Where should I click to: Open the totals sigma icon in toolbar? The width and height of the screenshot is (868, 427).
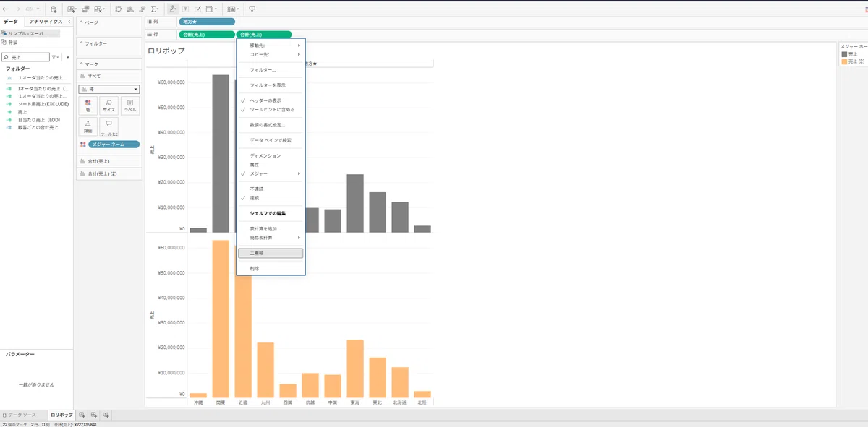coord(155,9)
